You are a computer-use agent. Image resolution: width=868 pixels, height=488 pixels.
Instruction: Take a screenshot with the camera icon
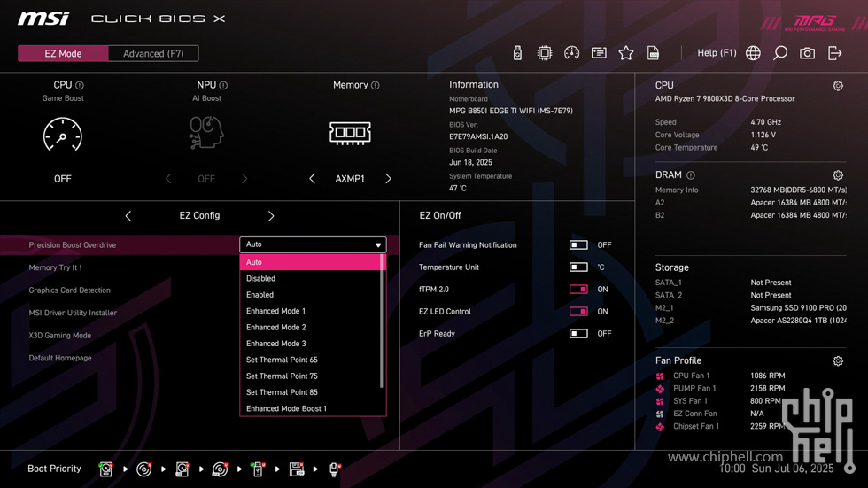(x=807, y=53)
